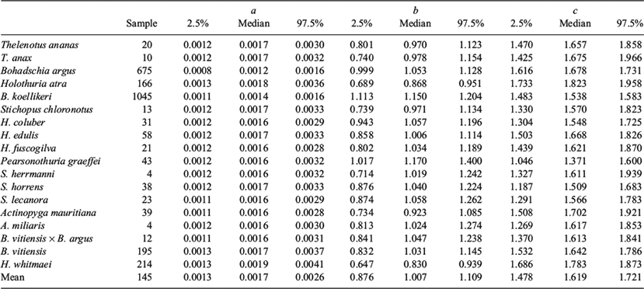644x289 pixels.
Task: Click Actinopyga mauritiana row label
Action: [x=48, y=213]
